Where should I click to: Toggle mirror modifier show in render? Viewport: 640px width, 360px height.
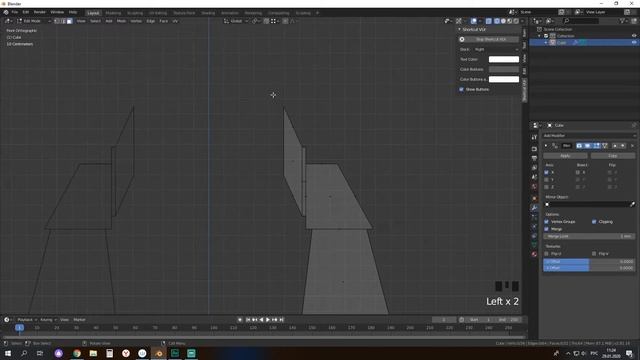579,146
